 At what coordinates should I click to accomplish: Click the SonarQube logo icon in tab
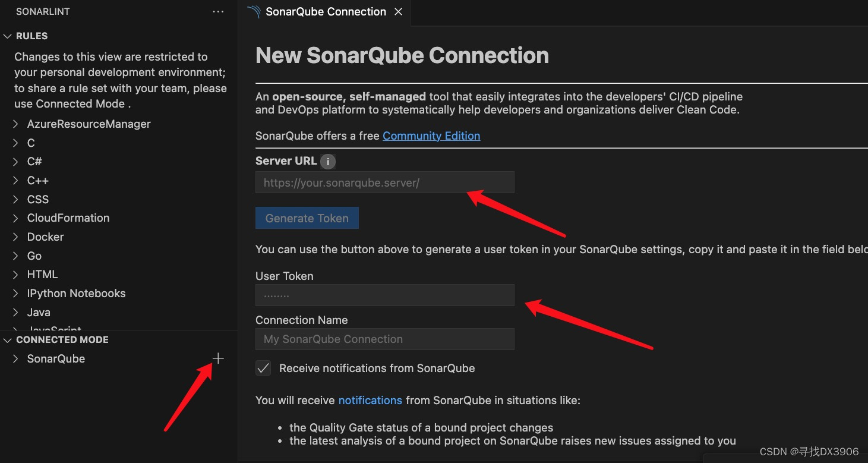coord(254,12)
